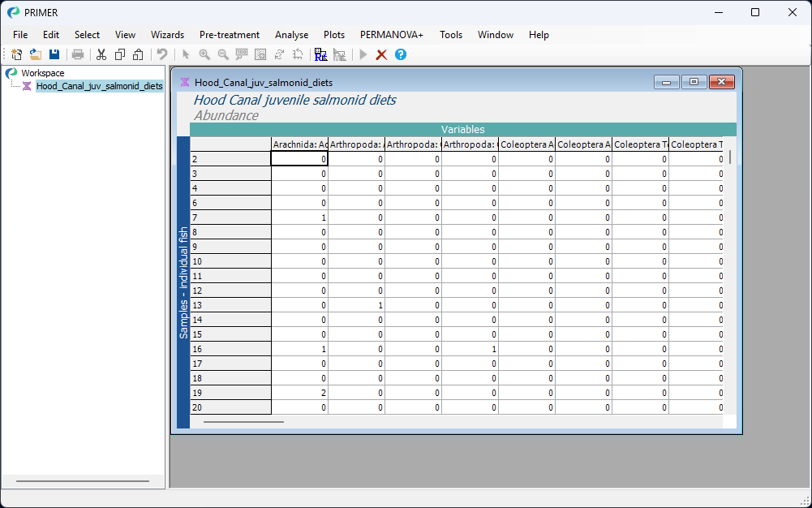Select Hood_Canal_juv_salmonid_diets in workspace tree

pos(99,86)
